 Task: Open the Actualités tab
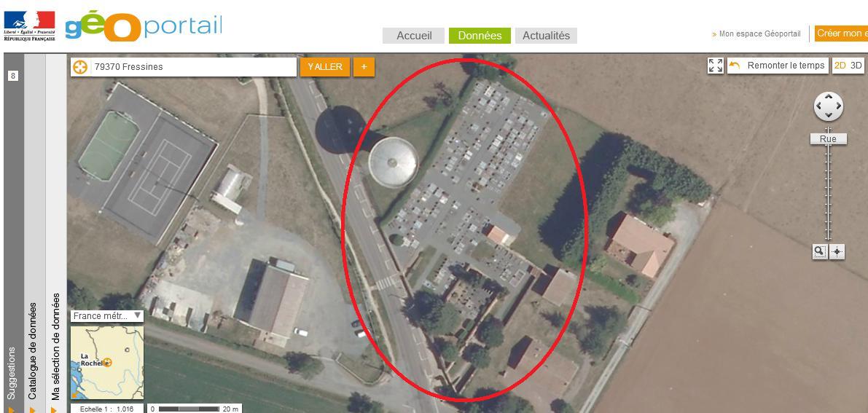[x=546, y=36]
